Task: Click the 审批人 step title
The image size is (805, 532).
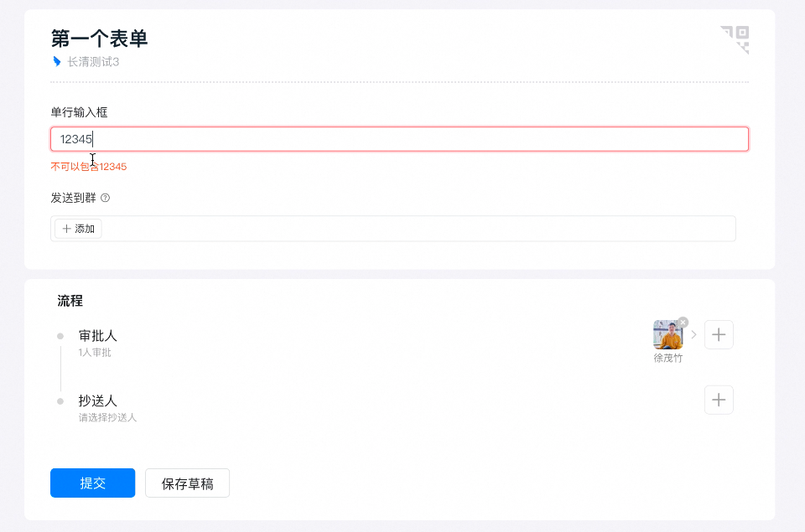Action: pos(98,335)
